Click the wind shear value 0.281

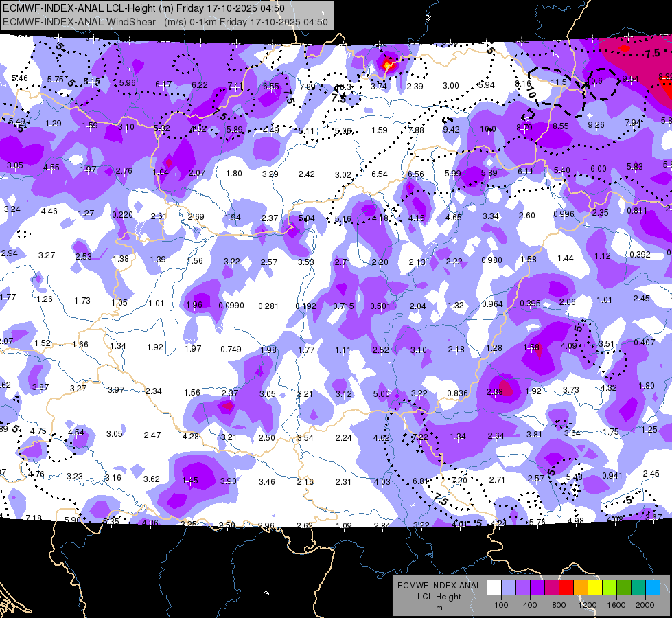pos(268,306)
